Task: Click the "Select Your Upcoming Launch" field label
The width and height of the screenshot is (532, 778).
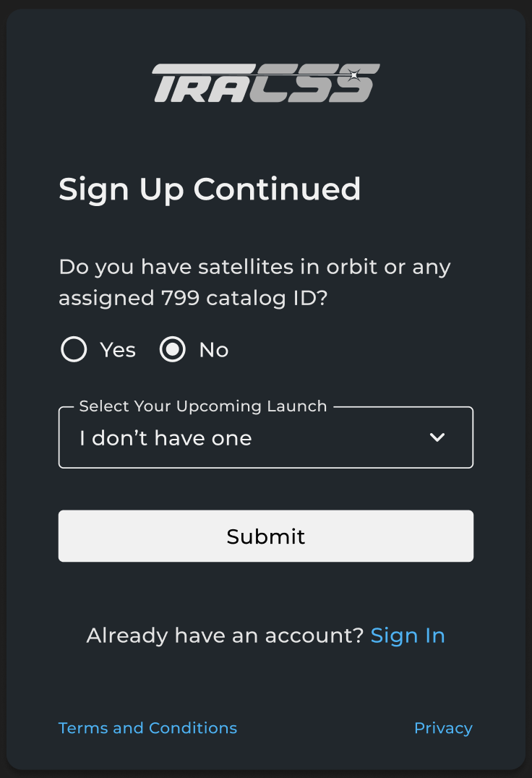Action: click(203, 406)
